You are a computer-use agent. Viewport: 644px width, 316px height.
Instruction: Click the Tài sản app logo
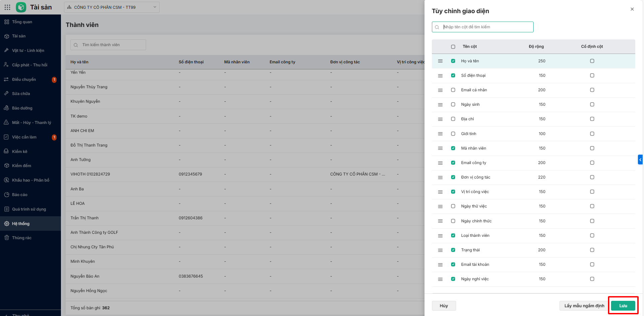(21, 7)
